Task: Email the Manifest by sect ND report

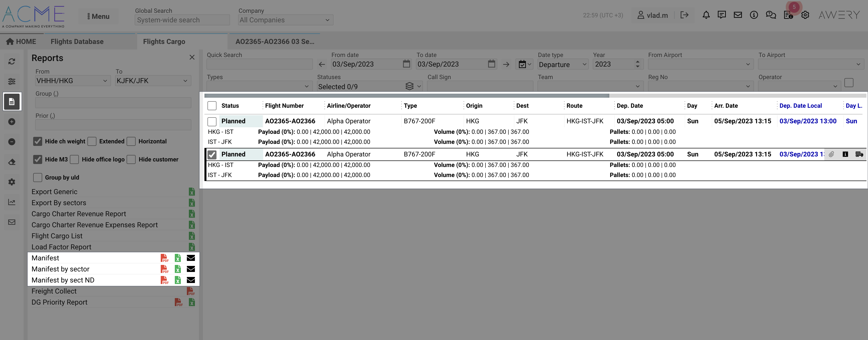Action: [x=191, y=280]
